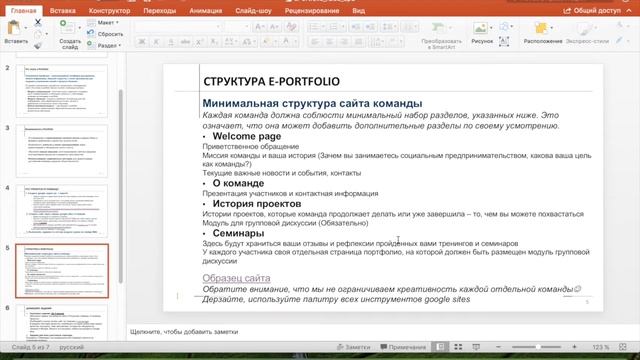Image resolution: width=640 pixels, height=360 pixels.
Task: Click the Расположение arrange icon
Action: click(541, 28)
